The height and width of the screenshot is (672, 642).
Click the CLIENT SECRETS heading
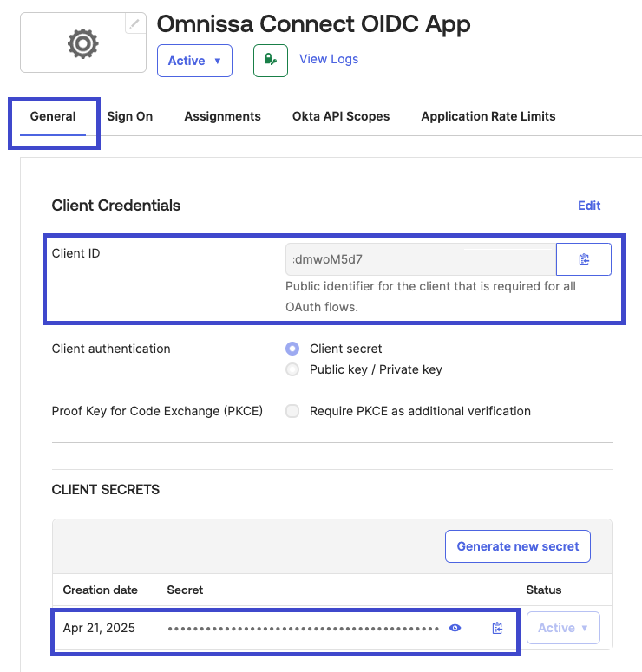point(106,489)
